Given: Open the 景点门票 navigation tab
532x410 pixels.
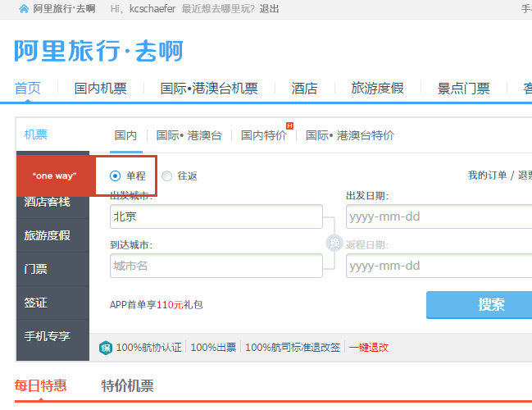Looking at the screenshot, I should [x=463, y=89].
